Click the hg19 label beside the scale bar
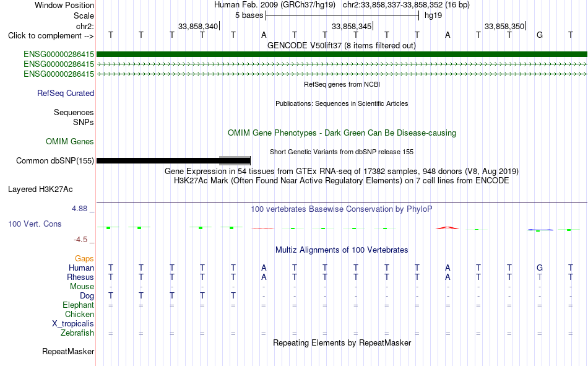The height and width of the screenshot is (366, 588). click(x=433, y=15)
